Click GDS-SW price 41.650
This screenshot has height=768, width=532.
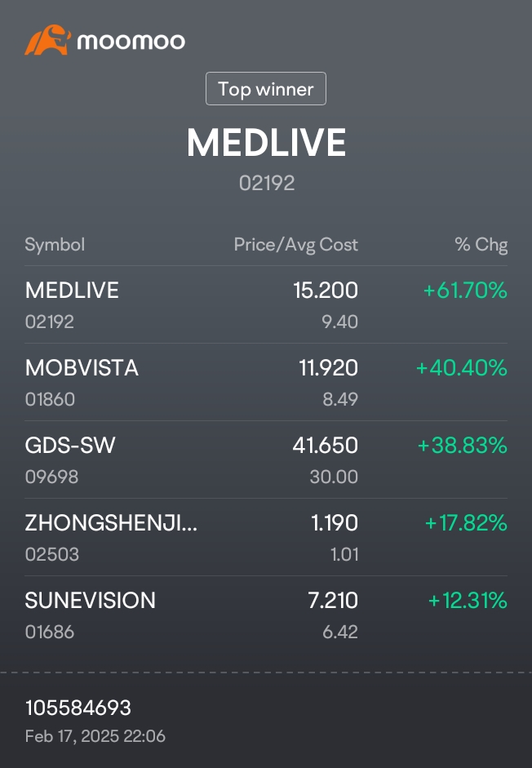(325, 446)
